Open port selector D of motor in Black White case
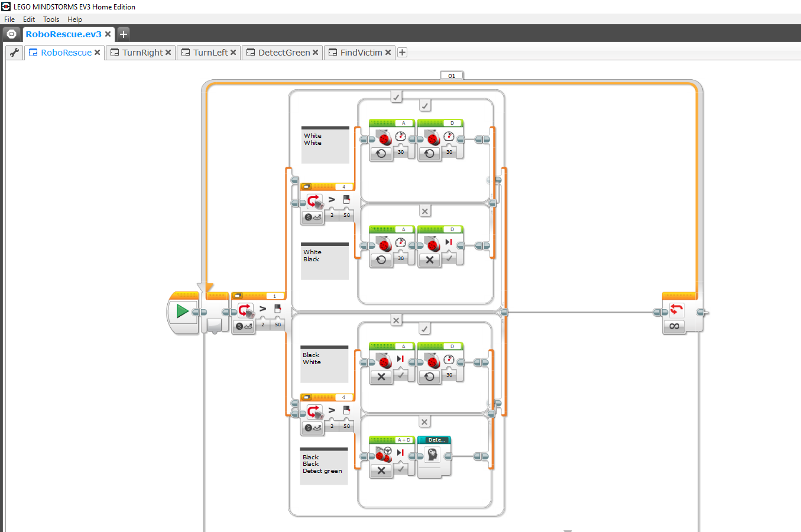 click(x=452, y=346)
